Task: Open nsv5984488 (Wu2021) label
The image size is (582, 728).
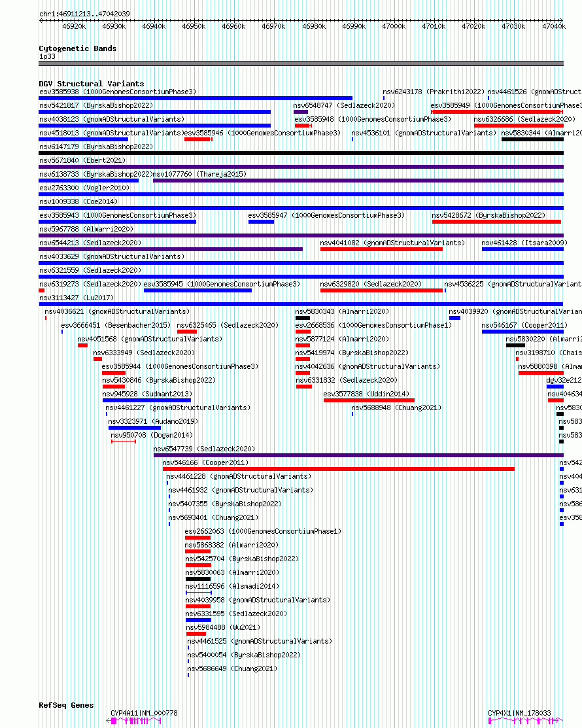Action: (x=223, y=627)
